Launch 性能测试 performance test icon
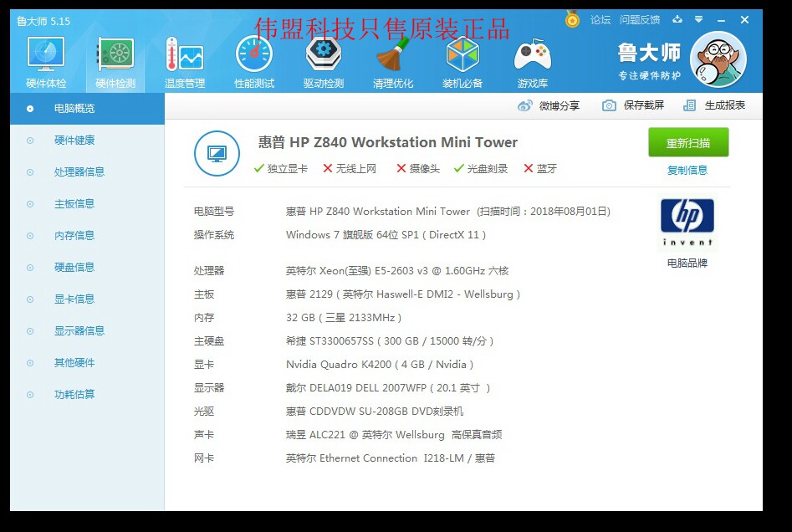Image resolution: width=792 pixels, height=532 pixels. [x=254, y=62]
